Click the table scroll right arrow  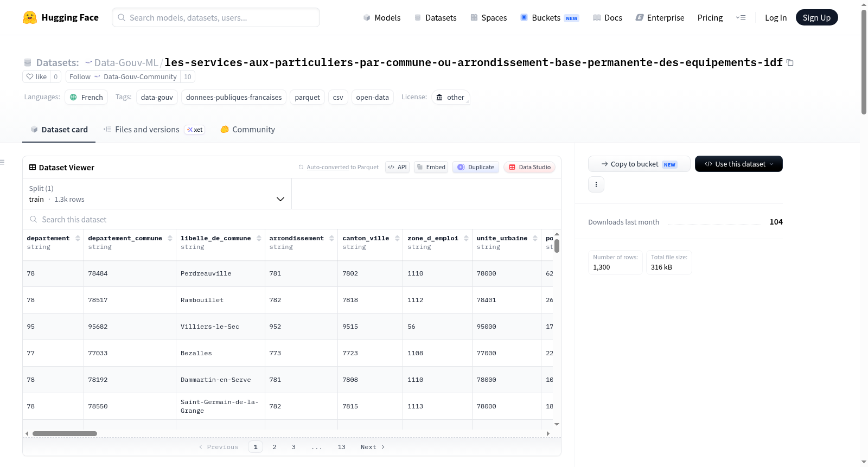tap(548, 433)
